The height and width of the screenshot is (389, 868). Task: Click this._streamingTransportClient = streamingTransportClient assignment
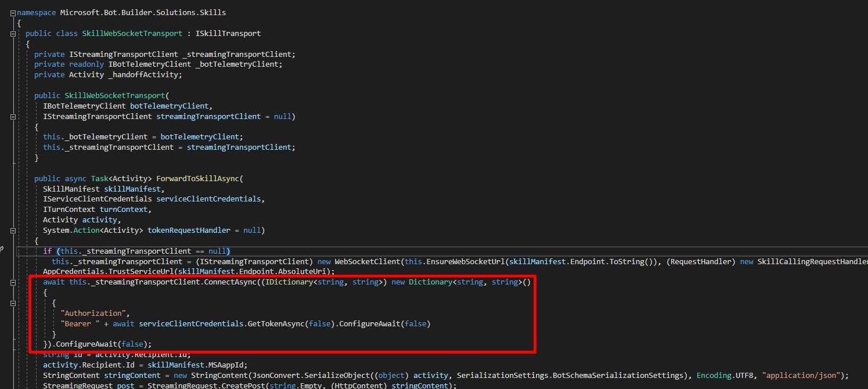(169, 147)
